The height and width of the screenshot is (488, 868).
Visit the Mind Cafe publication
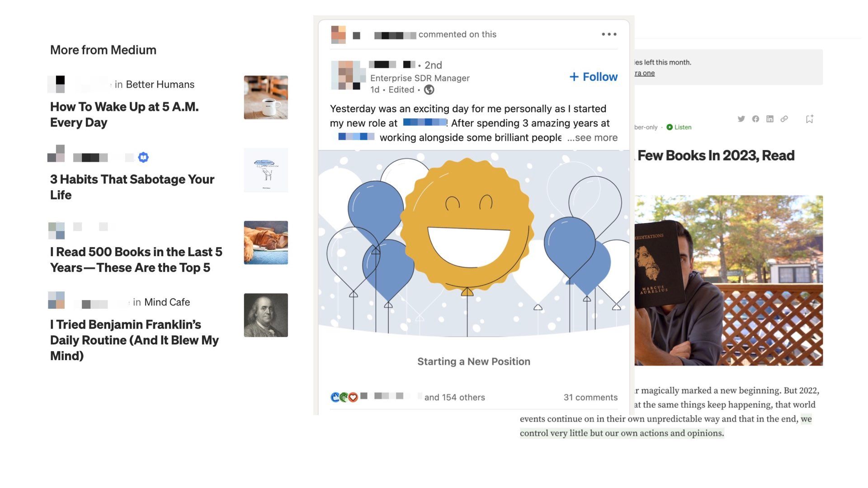(x=167, y=302)
